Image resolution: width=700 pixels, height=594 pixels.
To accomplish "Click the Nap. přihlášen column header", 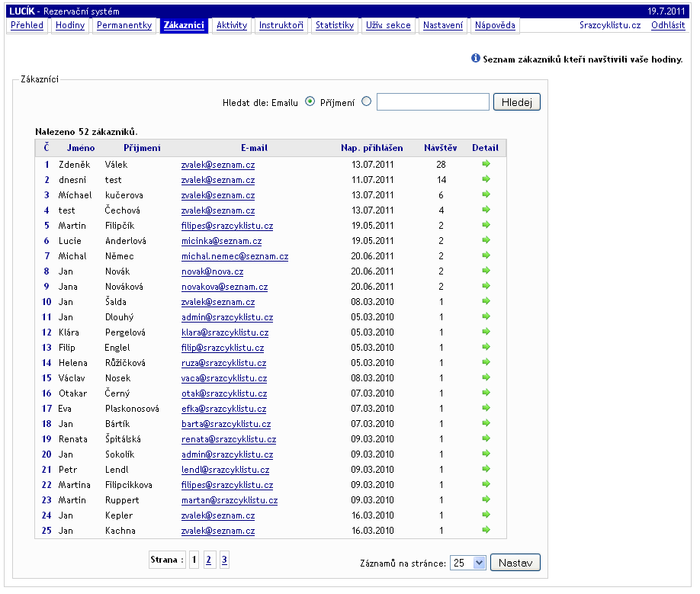I will tap(372, 148).
